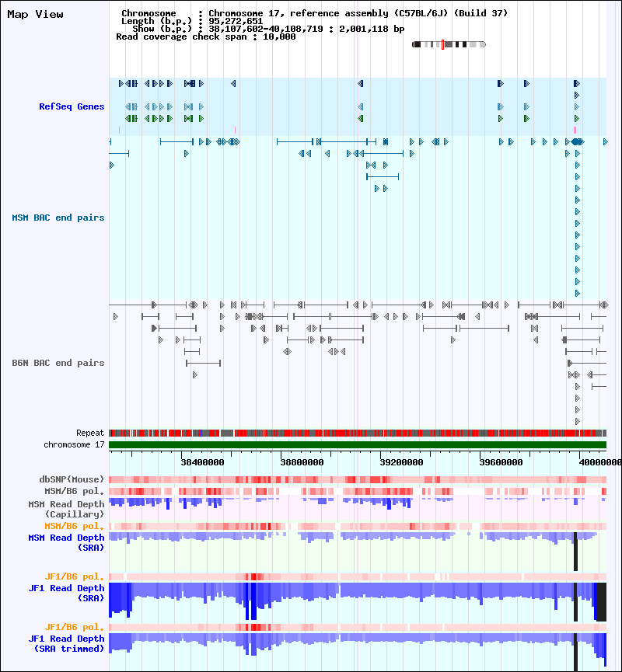Open the RefSeq Genes track link
Image resolution: width=622 pixels, height=672 pixels.
point(72,106)
